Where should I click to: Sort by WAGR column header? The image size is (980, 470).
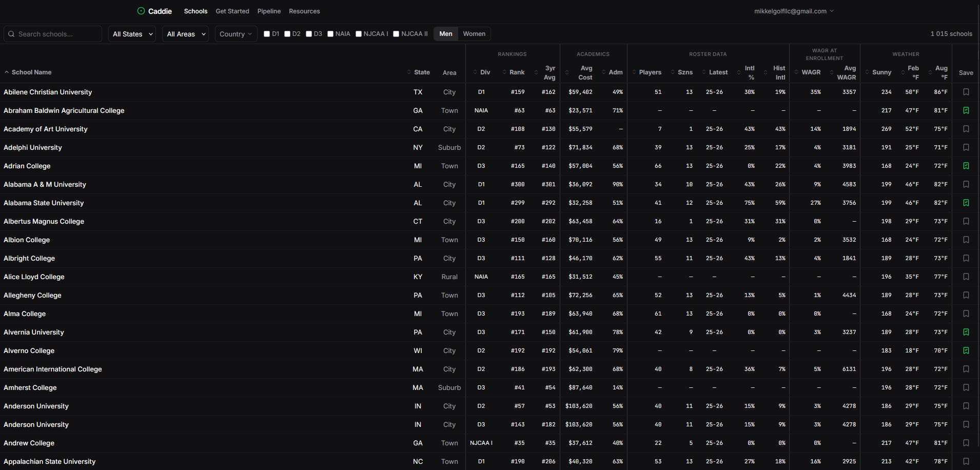point(808,72)
